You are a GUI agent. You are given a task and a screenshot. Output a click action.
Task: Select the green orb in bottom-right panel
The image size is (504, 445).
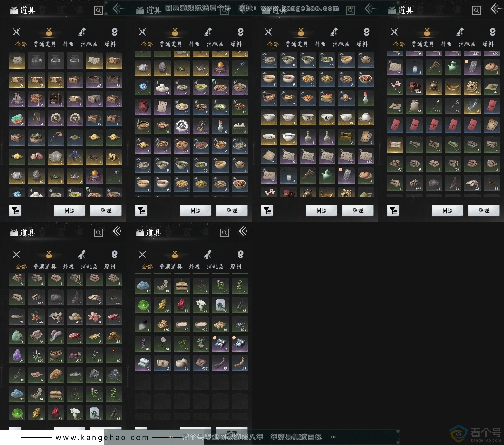143,305
